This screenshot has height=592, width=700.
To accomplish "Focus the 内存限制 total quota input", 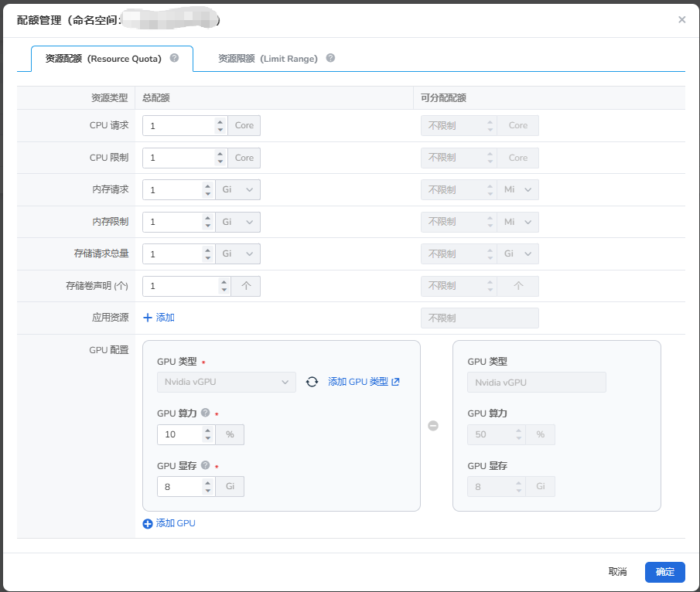I will (x=172, y=222).
